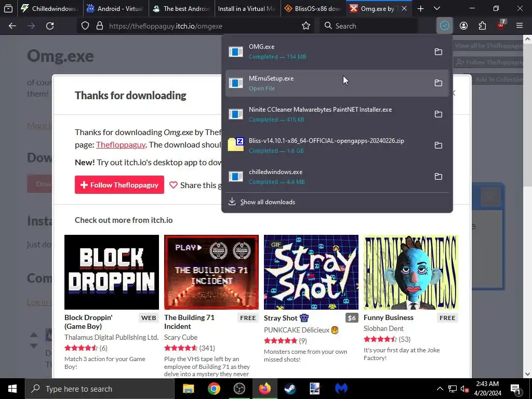Screen dimensions: 532x399
Task: Open folder for chilledwindows.exe download
Action: coord(438,177)
